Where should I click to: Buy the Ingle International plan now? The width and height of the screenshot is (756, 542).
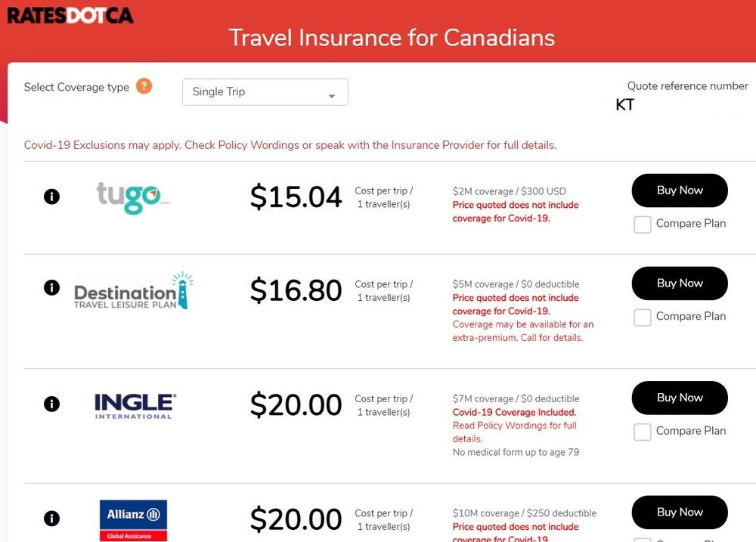coord(680,398)
